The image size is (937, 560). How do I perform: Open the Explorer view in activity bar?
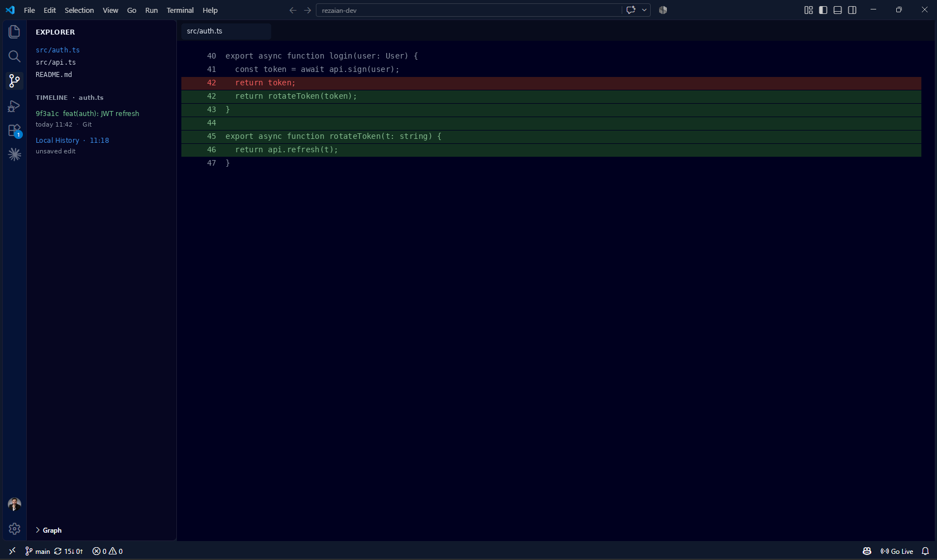(15, 32)
